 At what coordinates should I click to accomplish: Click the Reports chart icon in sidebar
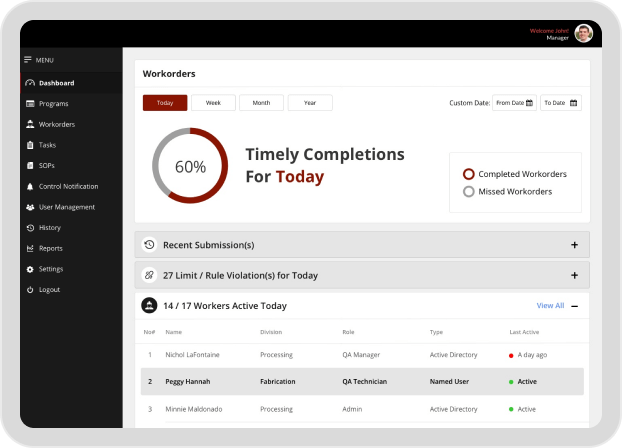[x=30, y=249]
